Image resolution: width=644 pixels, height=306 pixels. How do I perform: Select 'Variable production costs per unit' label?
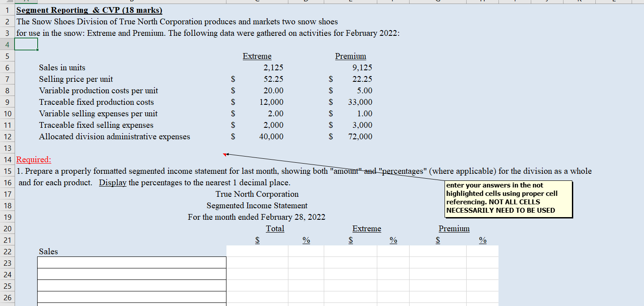pos(99,91)
